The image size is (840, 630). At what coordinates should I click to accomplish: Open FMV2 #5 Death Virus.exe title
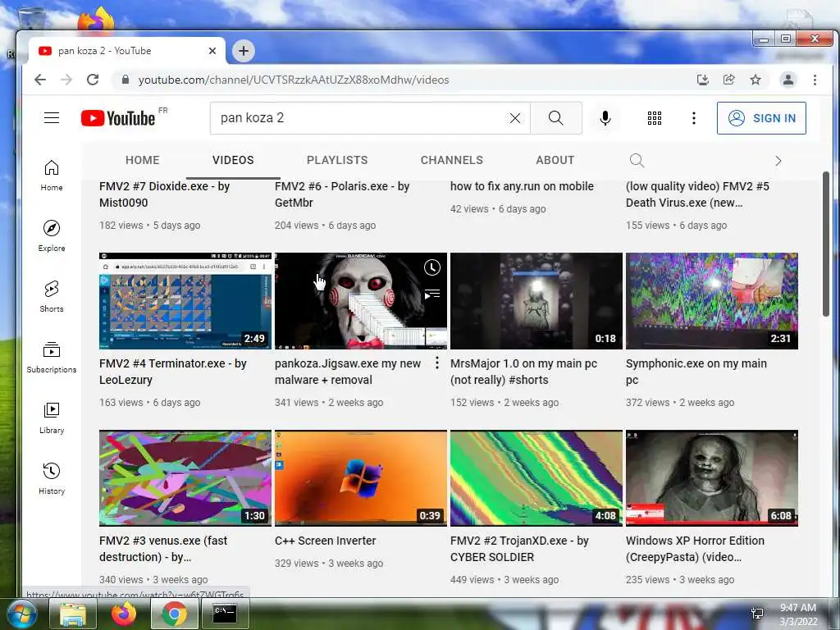[697, 194]
